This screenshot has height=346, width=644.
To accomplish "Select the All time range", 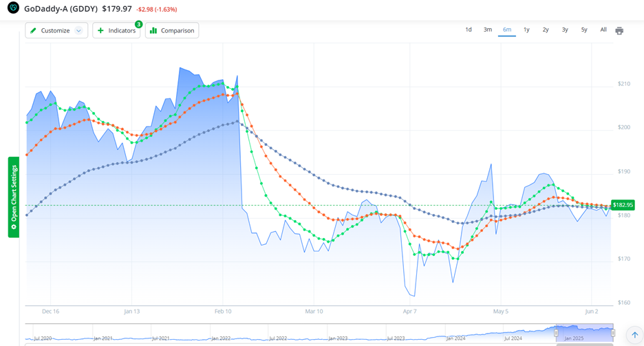I will [x=603, y=30].
